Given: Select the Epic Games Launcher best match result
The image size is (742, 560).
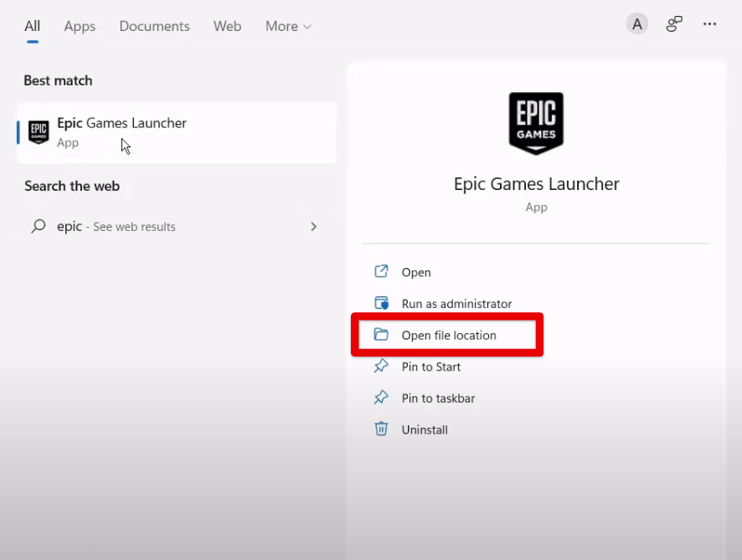Looking at the screenshot, I should (177, 133).
